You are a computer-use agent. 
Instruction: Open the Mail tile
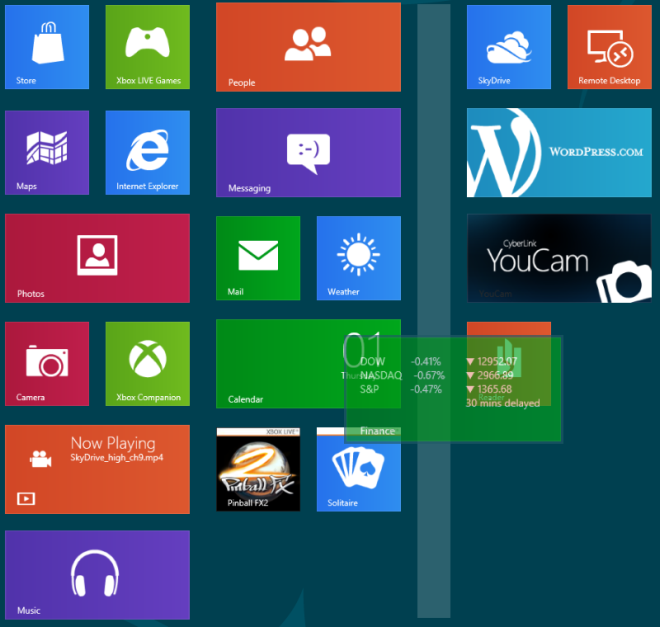[x=258, y=258]
